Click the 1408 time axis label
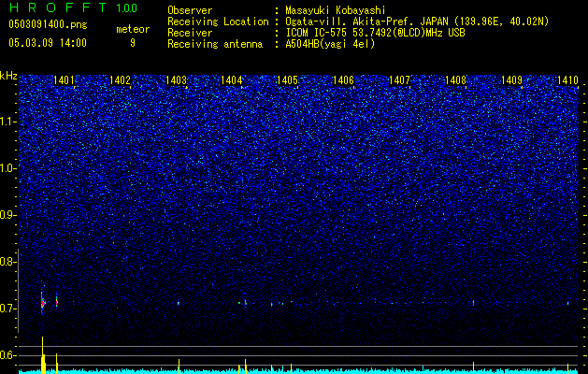This screenshot has height=374, width=588. point(455,80)
